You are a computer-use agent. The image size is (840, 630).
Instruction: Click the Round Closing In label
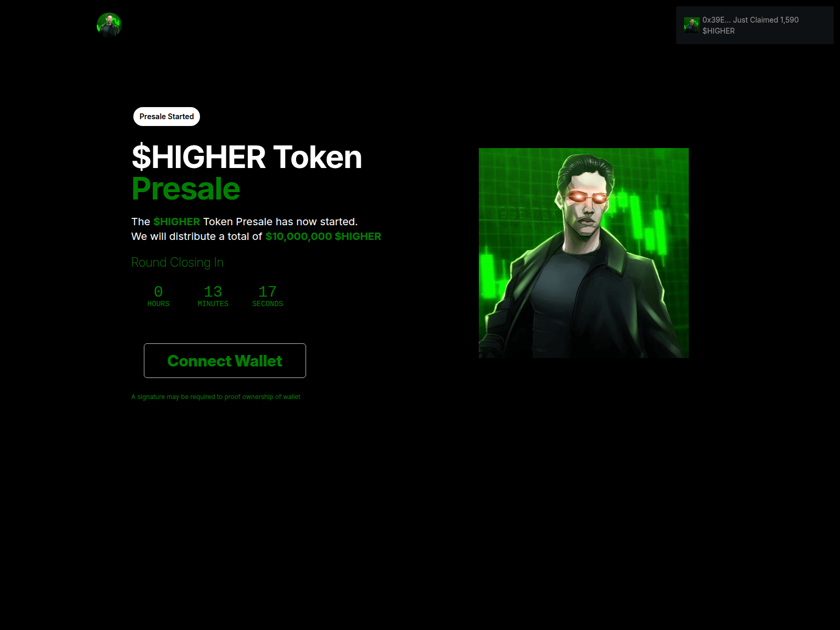tap(177, 262)
